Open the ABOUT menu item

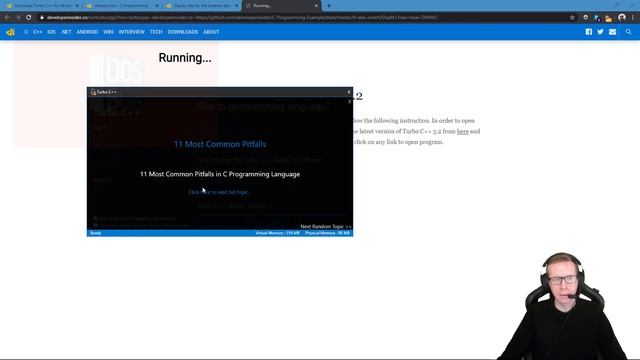click(211, 32)
